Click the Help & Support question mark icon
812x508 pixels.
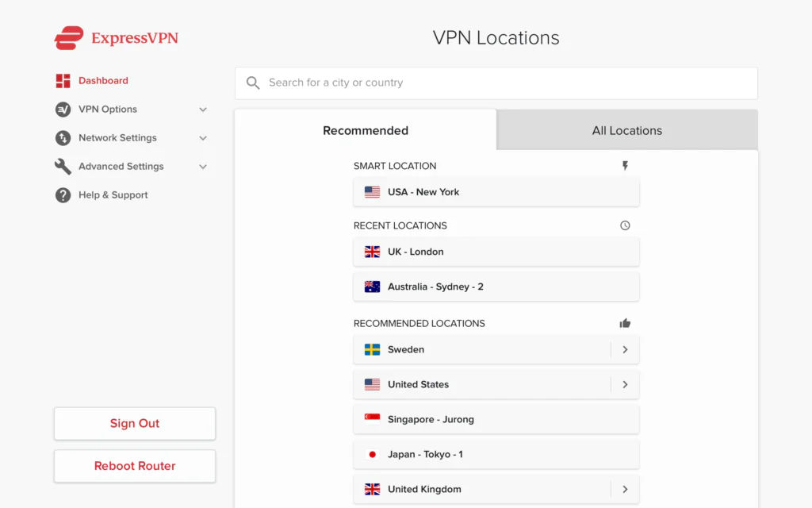coord(63,194)
